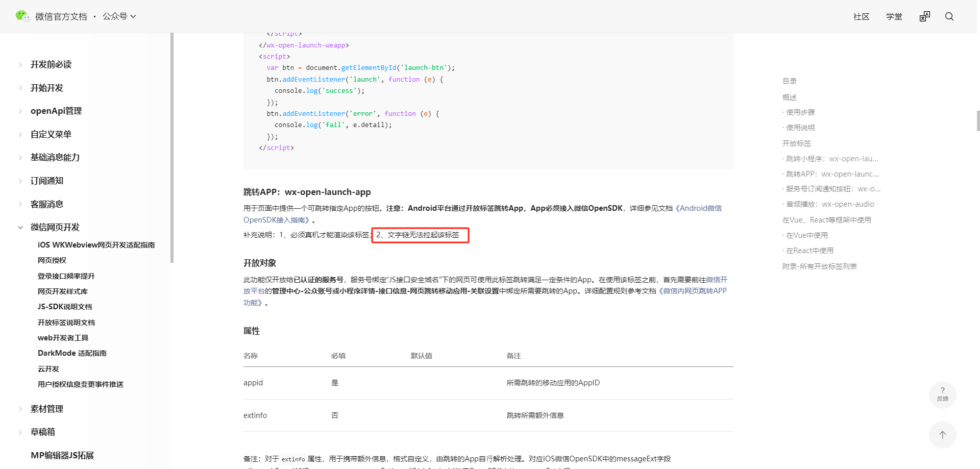Click the 属性 heading
Screen dimensions: 980x469
[x=252, y=331]
